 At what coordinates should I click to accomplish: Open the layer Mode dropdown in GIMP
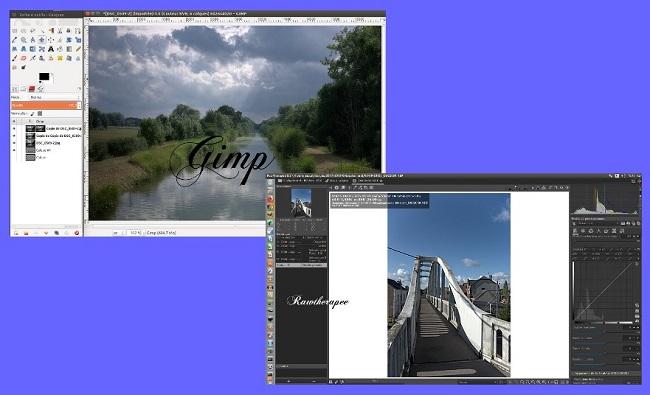click(54, 97)
